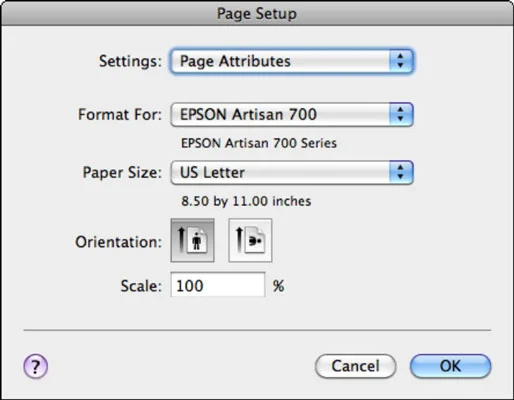The image size is (514, 400).
Task: Open the Page Attributes settings menu
Action: click(x=292, y=61)
